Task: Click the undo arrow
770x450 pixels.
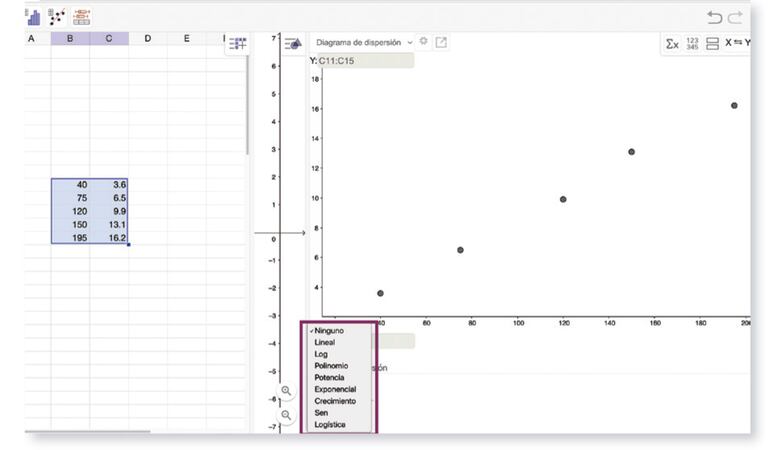Action: point(714,18)
